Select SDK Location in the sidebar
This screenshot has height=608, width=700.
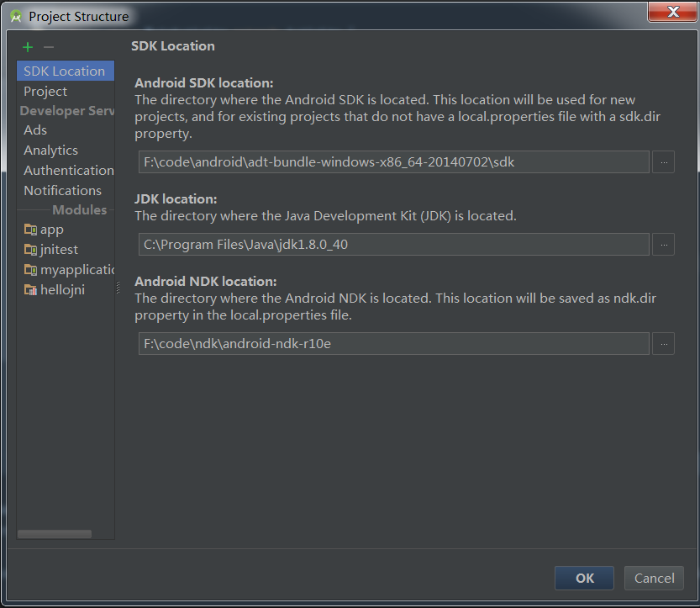[66, 71]
